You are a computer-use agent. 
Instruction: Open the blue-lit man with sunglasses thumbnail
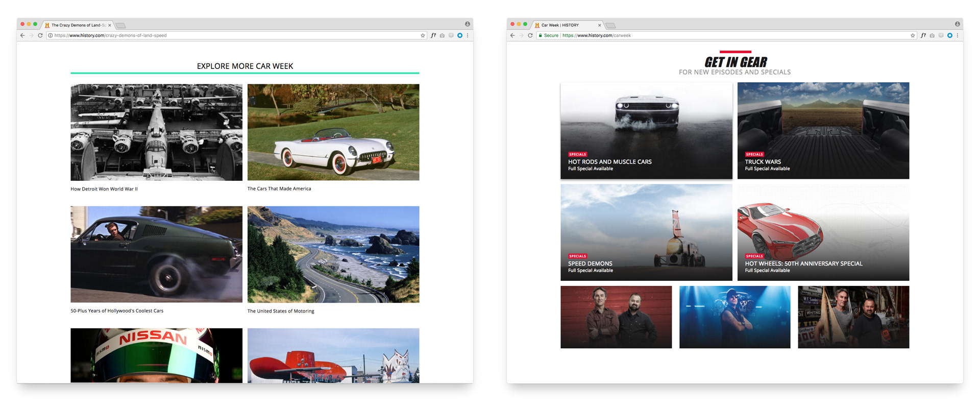click(x=735, y=317)
